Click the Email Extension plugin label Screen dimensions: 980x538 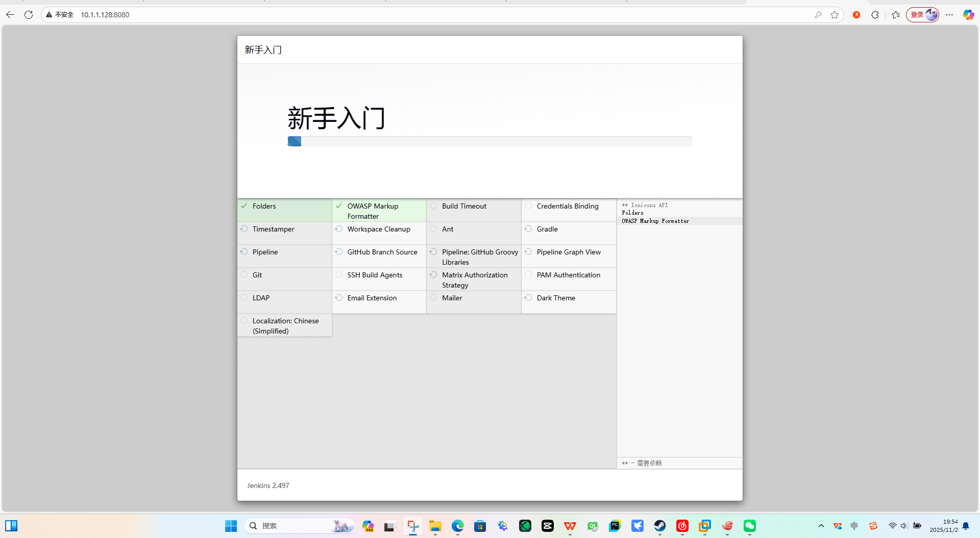click(x=372, y=298)
